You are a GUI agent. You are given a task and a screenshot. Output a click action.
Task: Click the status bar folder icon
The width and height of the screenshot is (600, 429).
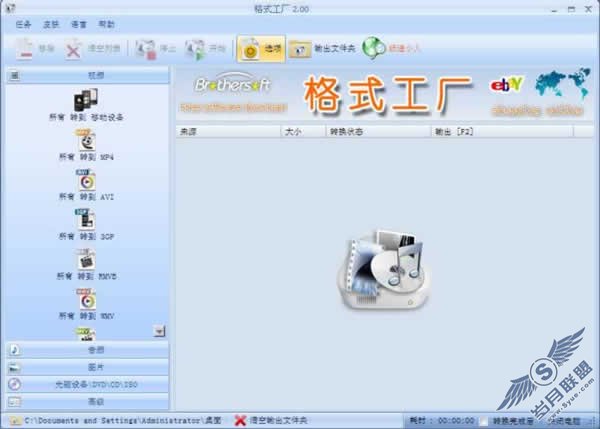click(x=15, y=421)
